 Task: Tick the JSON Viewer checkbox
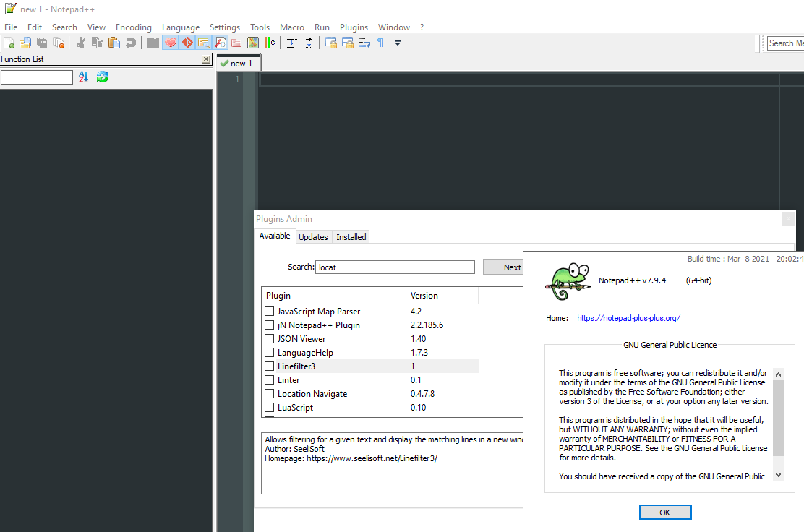point(269,339)
